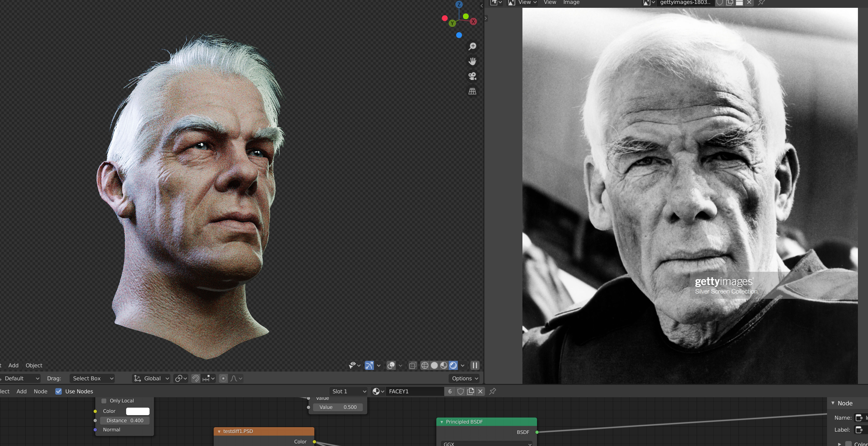Image resolution: width=868 pixels, height=446 pixels.
Task: Click the FACEY1 material name field
Action: 414,391
